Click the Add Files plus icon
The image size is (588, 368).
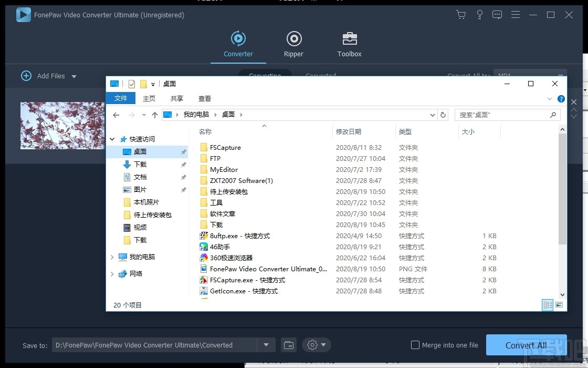[x=26, y=76]
